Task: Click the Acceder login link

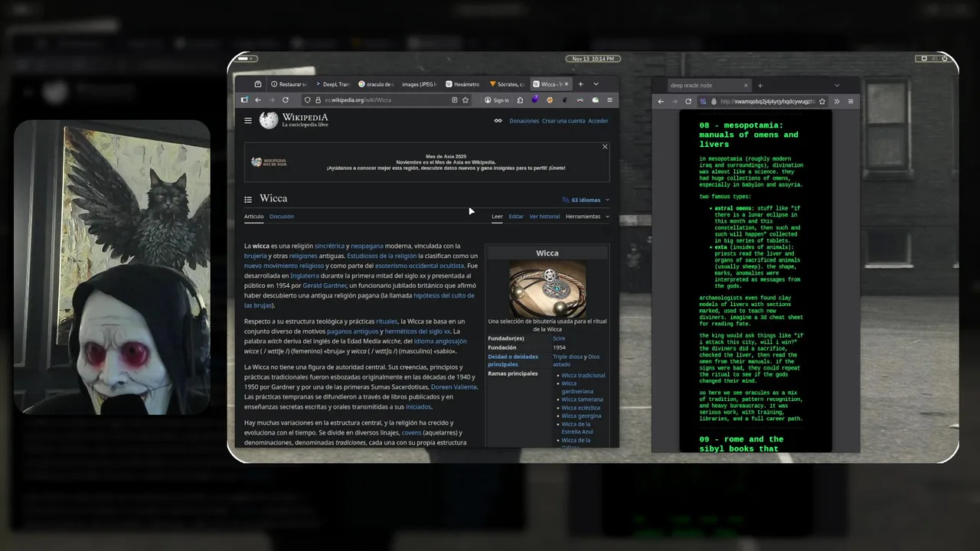Action: tap(598, 121)
